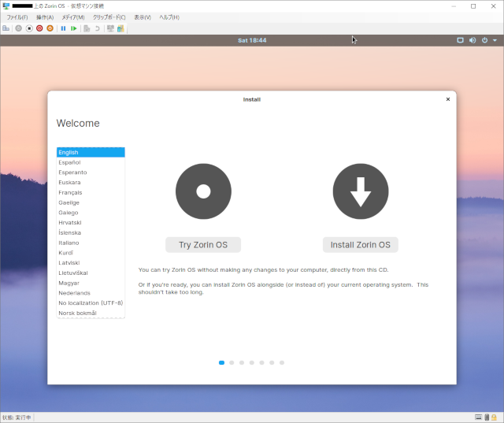Open the クリップボード(C) menu
Screen dimensions: 504x423
pyautogui.click(x=109, y=17)
